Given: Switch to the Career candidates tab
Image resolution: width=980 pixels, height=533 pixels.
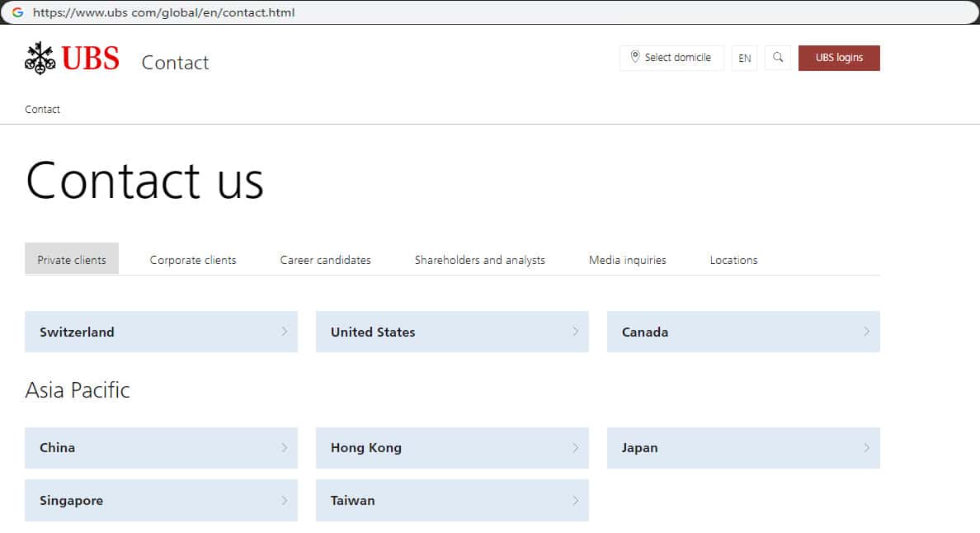Looking at the screenshot, I should click(325, 260).
